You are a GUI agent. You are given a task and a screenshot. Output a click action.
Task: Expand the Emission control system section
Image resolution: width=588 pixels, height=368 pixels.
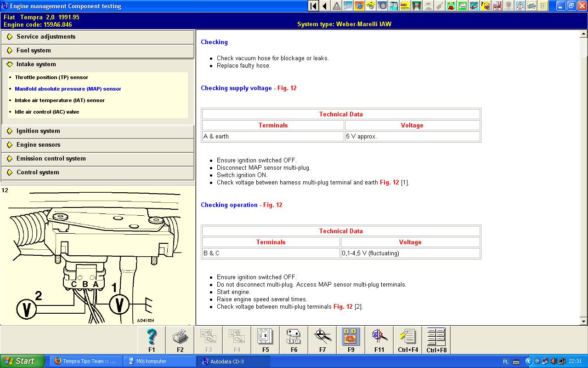(98, 159)
